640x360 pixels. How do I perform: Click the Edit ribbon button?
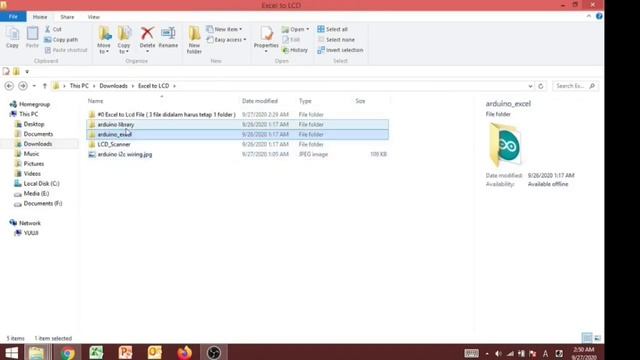click(x=291, y=40)
